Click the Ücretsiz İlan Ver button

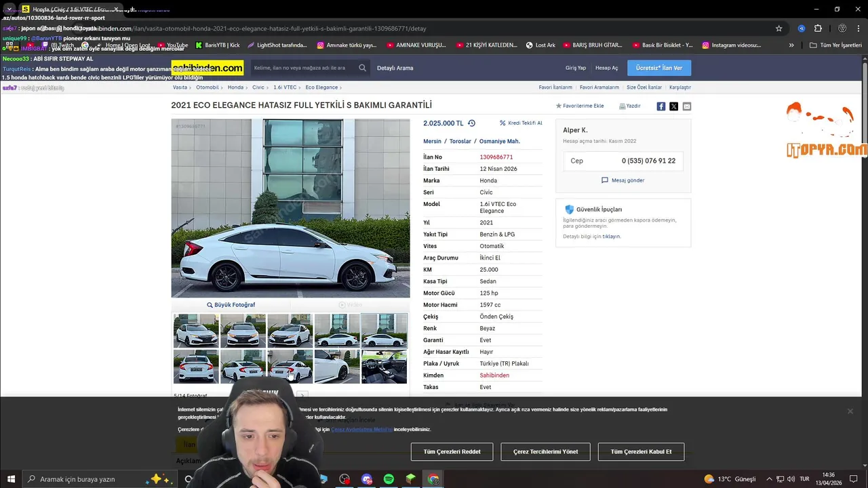(659, 68)
